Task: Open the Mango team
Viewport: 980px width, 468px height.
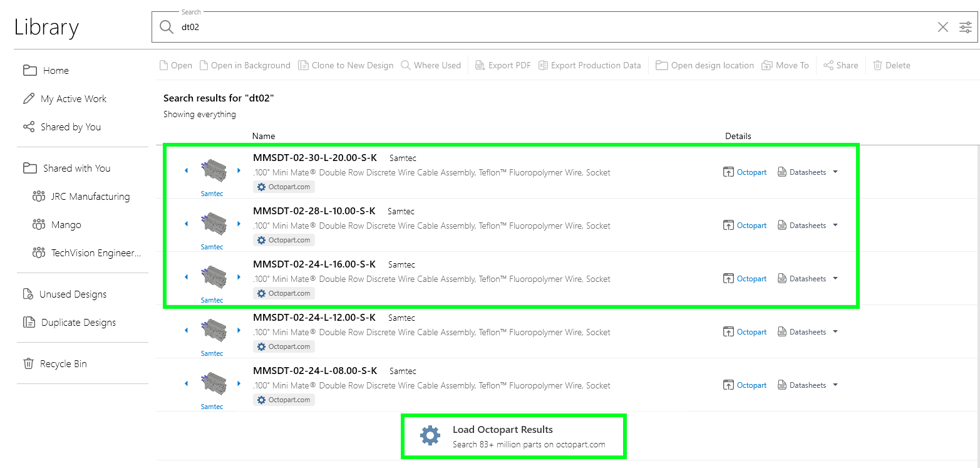Action: coord(56,224)
